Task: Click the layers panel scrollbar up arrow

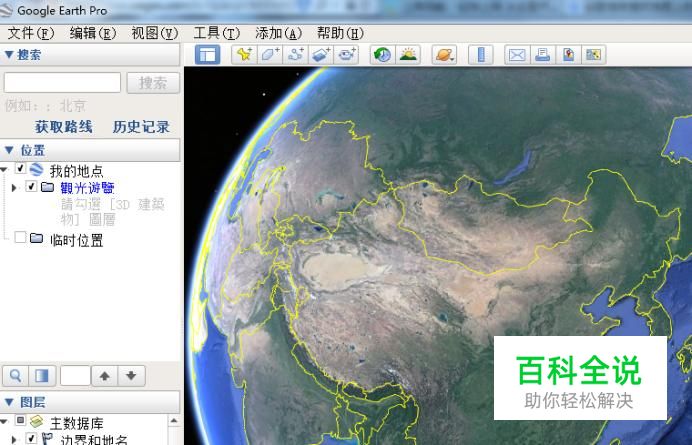Action: [x=174, y=421]
